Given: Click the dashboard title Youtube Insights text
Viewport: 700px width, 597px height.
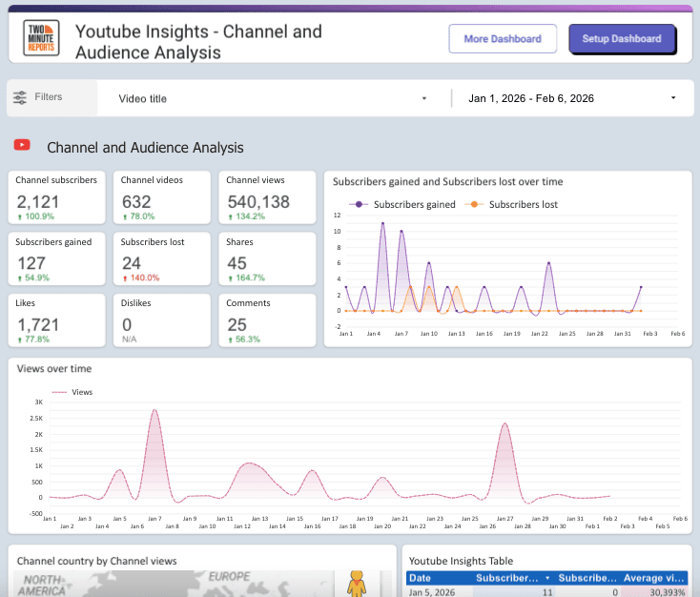Looking at the screenshot, I should (198, 42).
